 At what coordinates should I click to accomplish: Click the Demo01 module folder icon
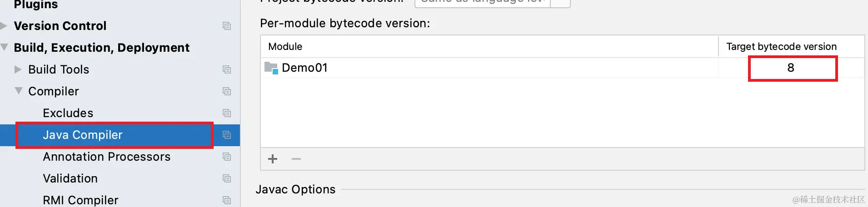point(271,68)
